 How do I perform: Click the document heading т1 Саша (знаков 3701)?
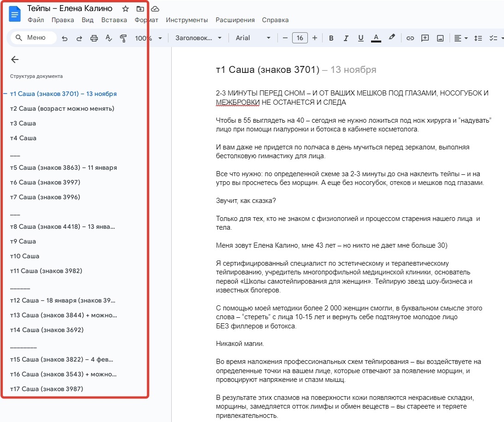pos(267,70)
